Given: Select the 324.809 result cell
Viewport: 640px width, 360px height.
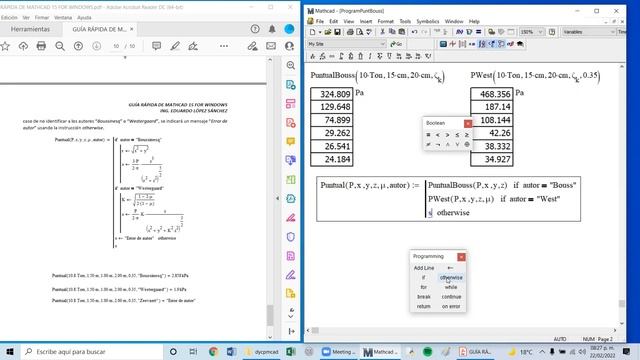Looking at the screenshot, I should pyautogui.click(x=331, y=94).
